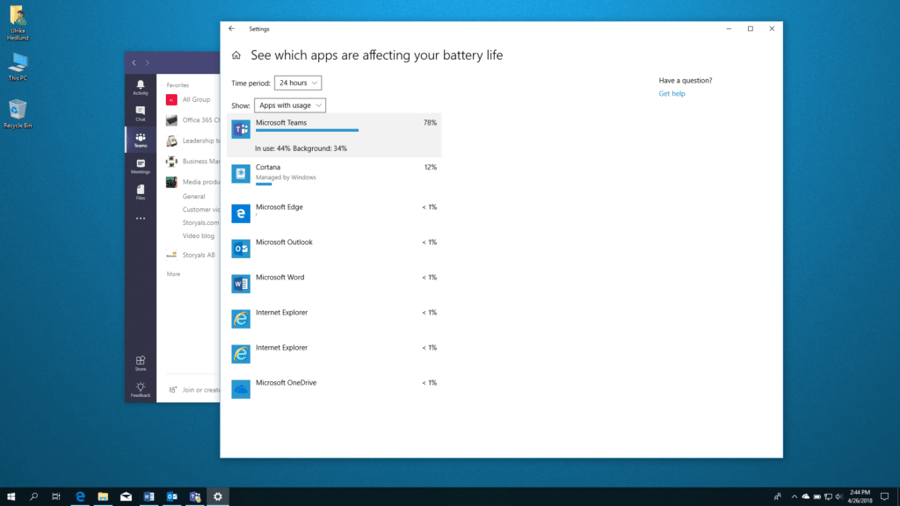
Task: Open taskbar search
Action: [34, 497]
